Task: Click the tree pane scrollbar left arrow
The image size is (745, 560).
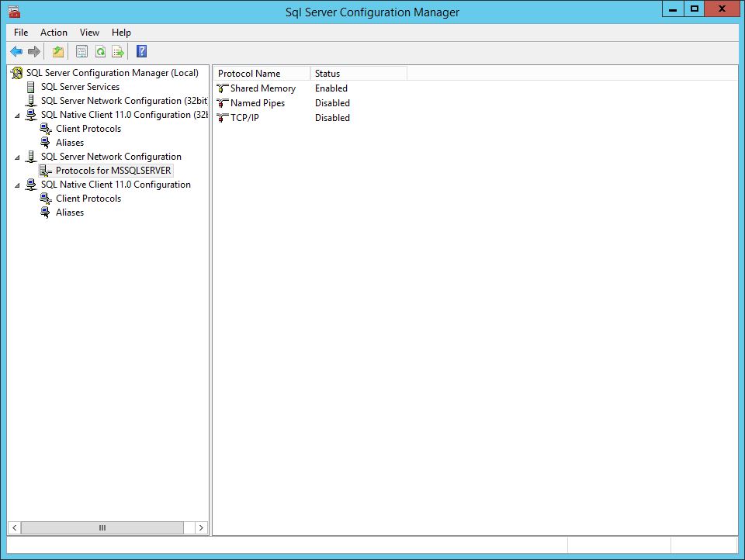Action: [x=14, y=527]
